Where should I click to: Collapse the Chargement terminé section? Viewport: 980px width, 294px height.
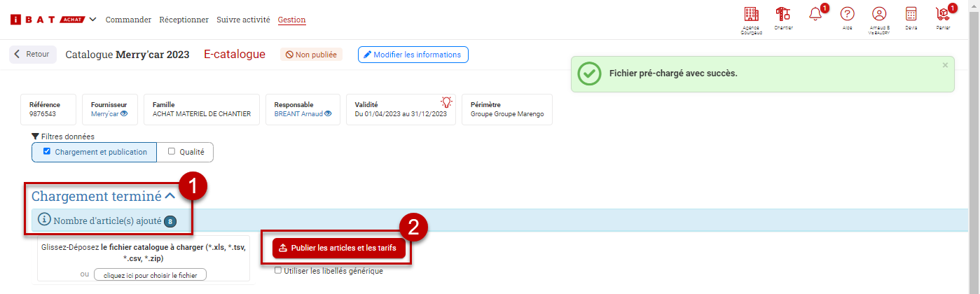pyautogui.click(x=169, y=196)
